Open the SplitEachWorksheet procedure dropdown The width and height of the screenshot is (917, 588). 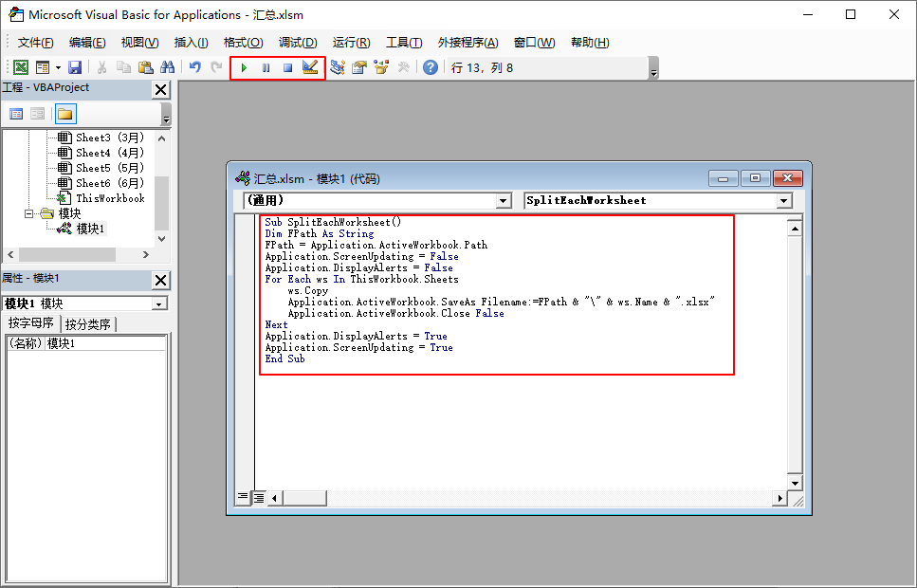click(784, 201)
